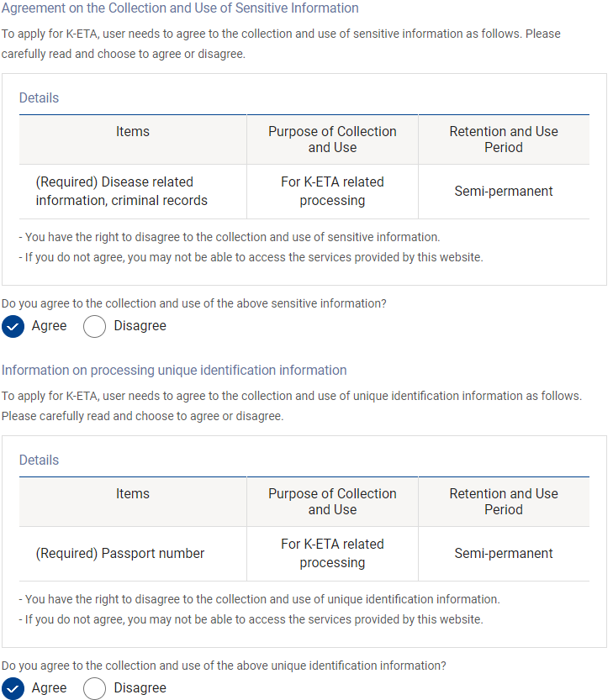Click 'Purpose of Collection and Use' header in passport table
613x700 pixels.
tap(332, 502)
